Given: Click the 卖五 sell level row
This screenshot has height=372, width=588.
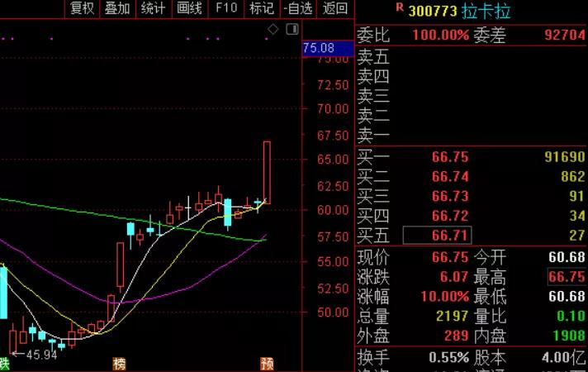Looking at the screenshot, I should (x=471, y=57).
